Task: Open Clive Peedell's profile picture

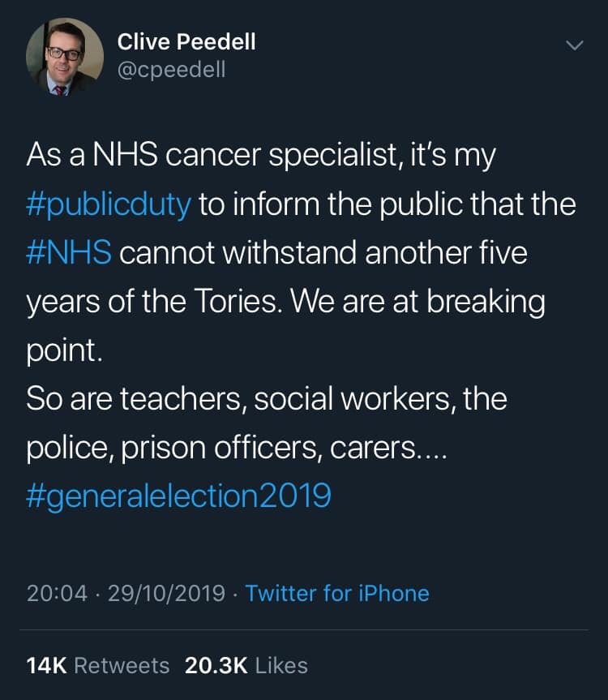Action: [x=65, y=56]
